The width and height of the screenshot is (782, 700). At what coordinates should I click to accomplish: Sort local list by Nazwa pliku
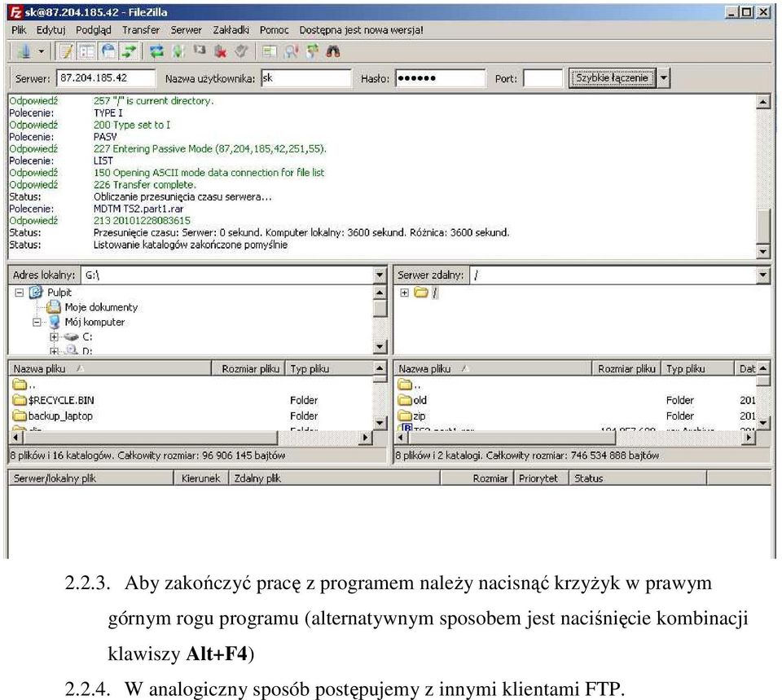click(x=110, y=368)
